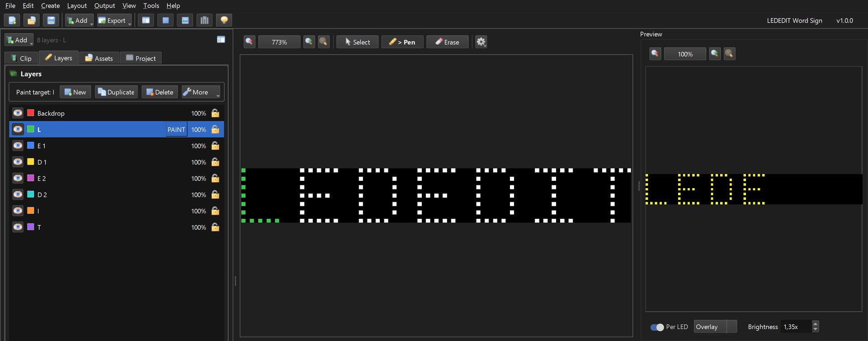Click the lock icon on the T layer
This screenshot has height=341, width=868.
(x=215, y=227)
